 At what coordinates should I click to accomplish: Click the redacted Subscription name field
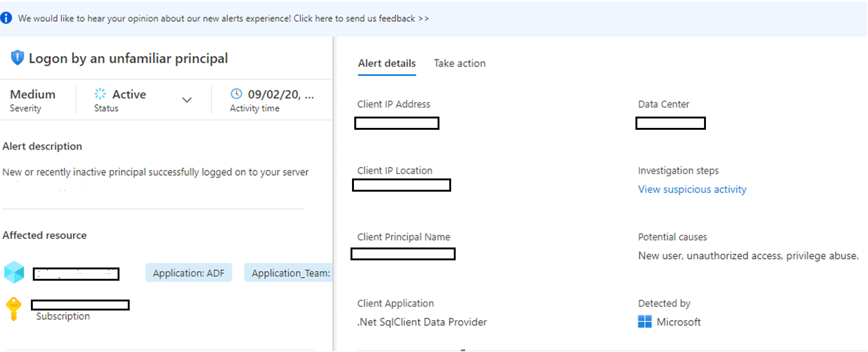(80, 305)
